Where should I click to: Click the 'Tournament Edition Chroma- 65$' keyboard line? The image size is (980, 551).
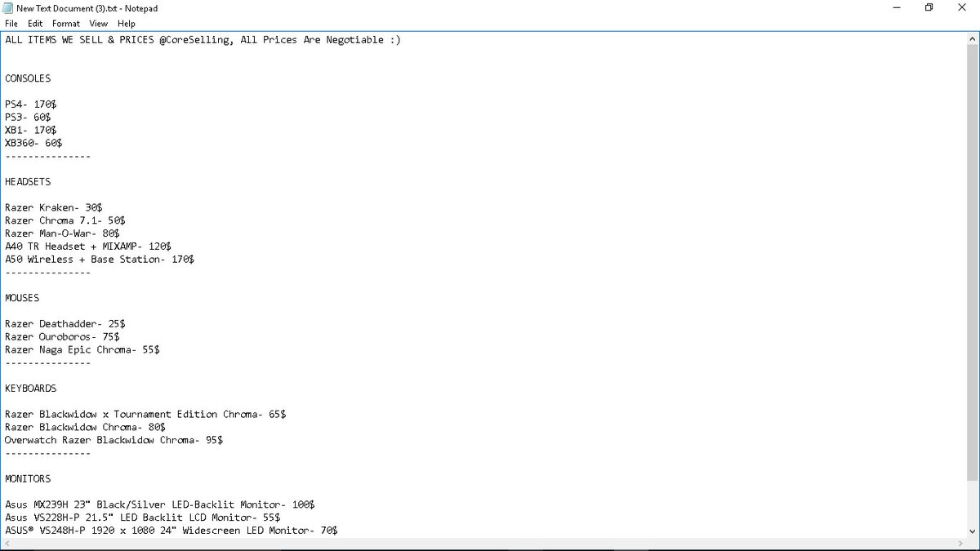point(145,415)
